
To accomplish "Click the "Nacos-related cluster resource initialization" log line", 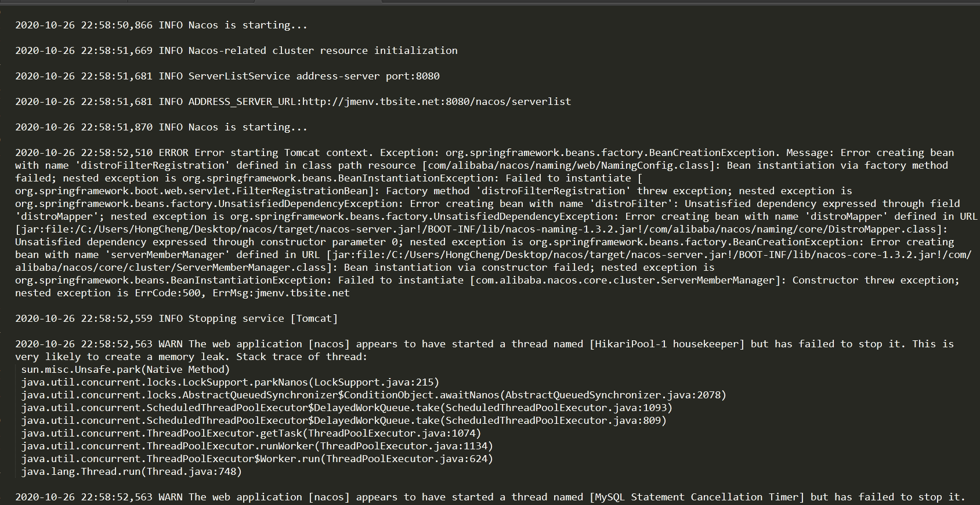I will click(236, 50).
